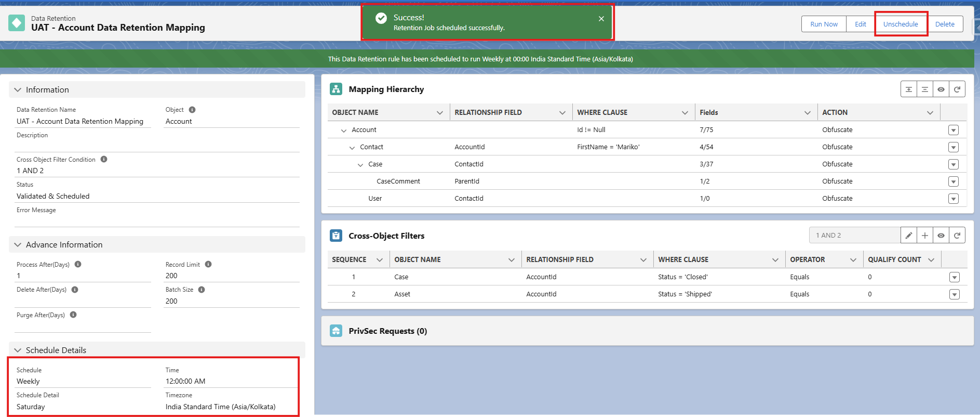Viewport: 980px width, 417px height.
Task: Click info icon next to Object field
Action: click(x=192, y=110)
